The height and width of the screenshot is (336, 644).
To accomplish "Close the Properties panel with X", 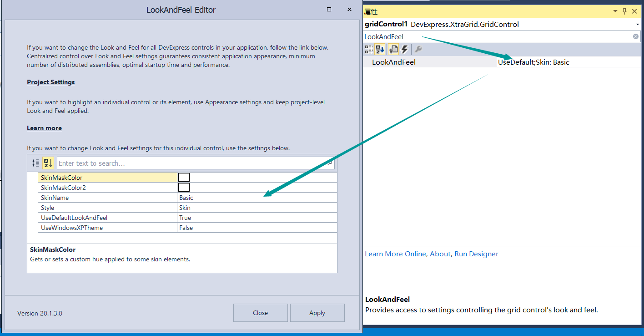I will [635, 11].
